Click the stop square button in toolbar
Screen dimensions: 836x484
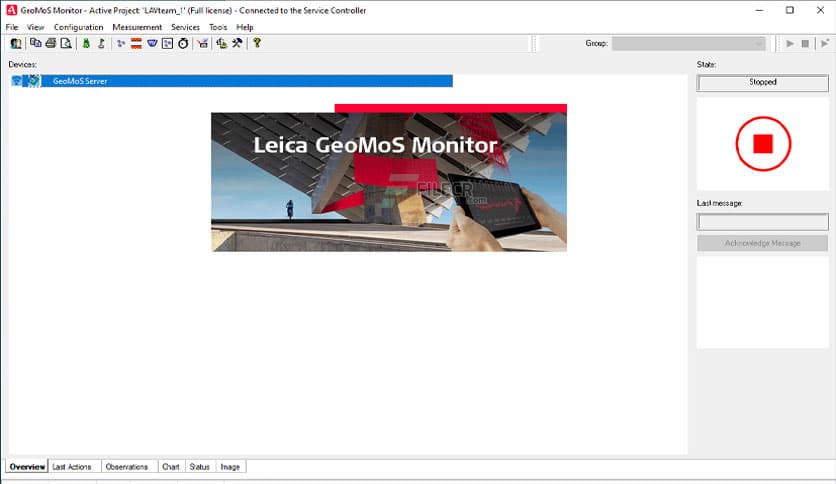point(805,44)
